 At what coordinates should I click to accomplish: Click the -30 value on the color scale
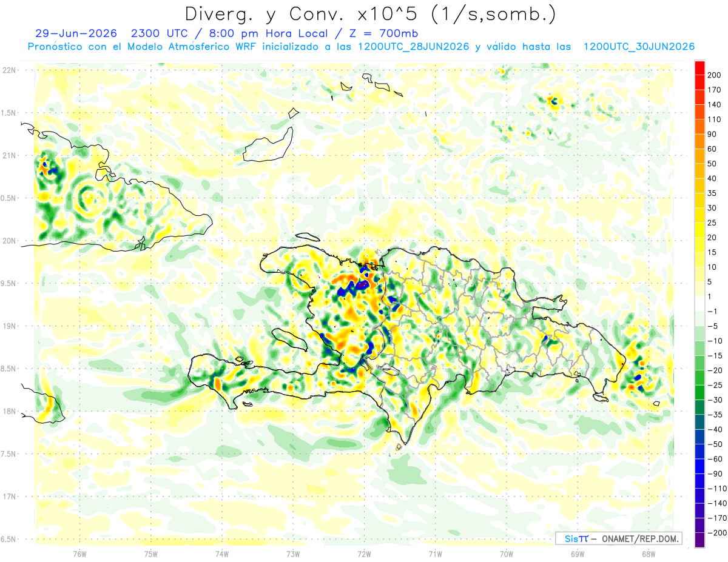pos(715,400)
